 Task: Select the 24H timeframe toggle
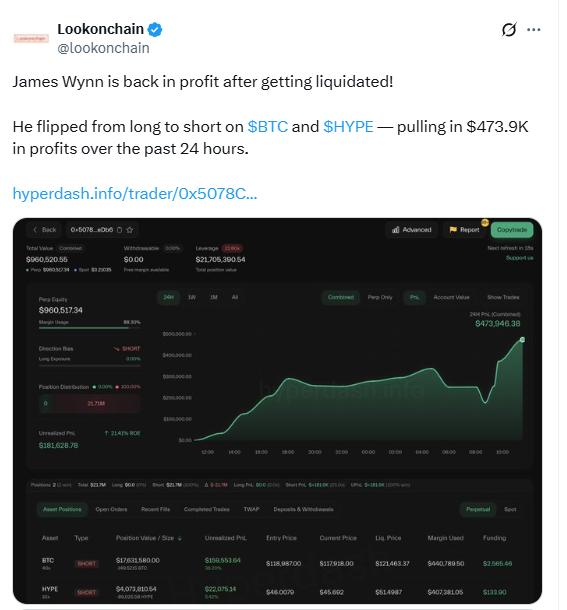169,298
